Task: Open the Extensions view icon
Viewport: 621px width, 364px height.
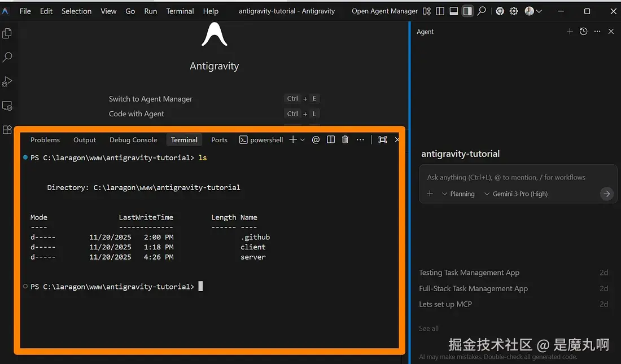Action: (x=7, y=130)
